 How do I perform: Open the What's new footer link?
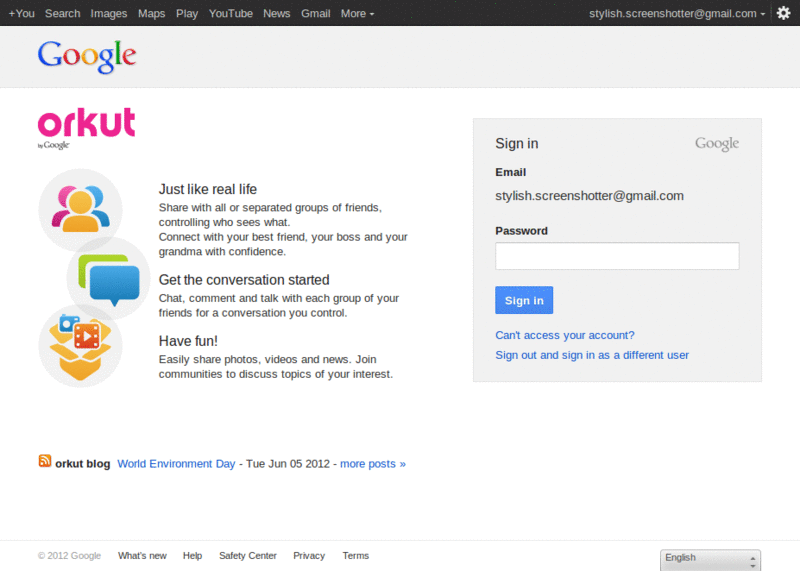142,556
